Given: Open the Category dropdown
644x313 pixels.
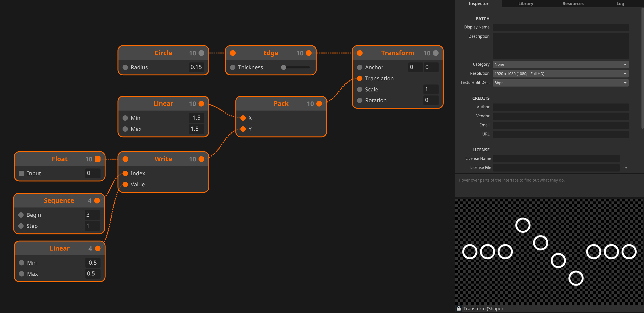Looking at the screenshot, I should point(561,64).
